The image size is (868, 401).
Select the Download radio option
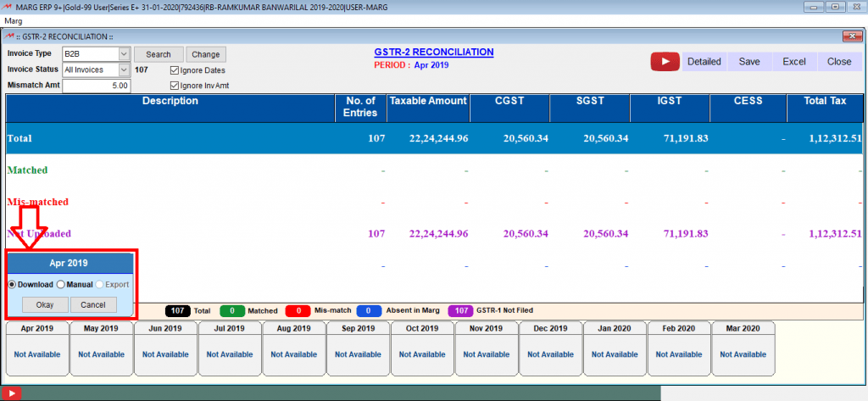tap(12, 285)
